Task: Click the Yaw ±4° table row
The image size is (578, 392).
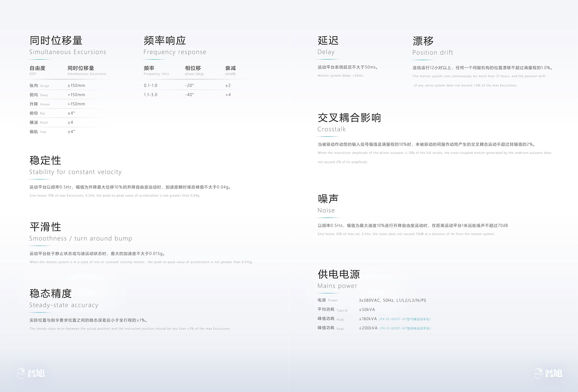Action: coord(52,132)
